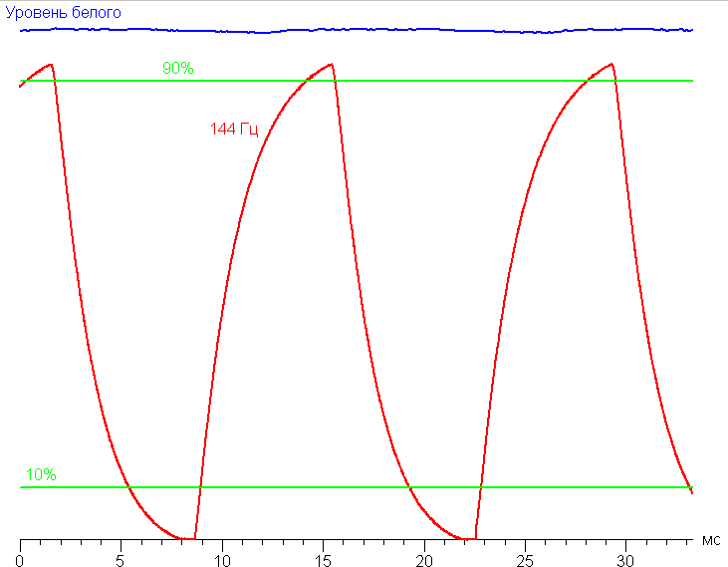Click axis value 30
Viewport: 728px width, 567px height.
[x=625, y=560]
